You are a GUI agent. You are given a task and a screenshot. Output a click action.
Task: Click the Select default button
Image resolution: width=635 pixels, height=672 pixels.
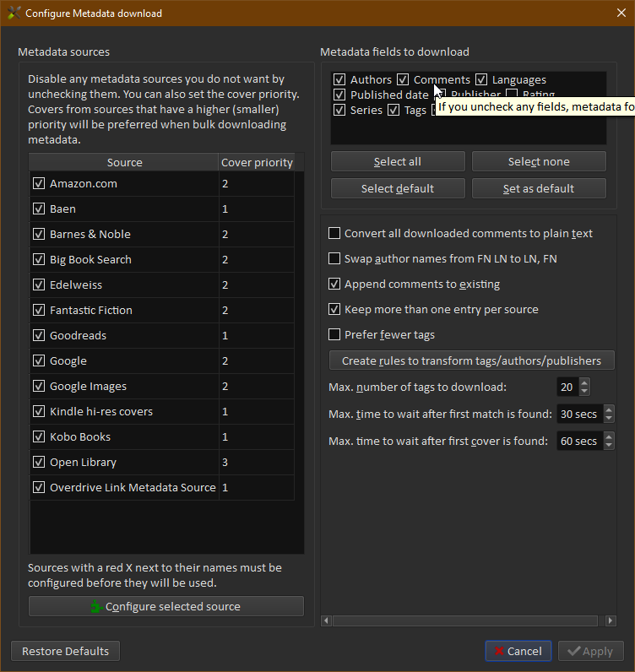point(398,188)
